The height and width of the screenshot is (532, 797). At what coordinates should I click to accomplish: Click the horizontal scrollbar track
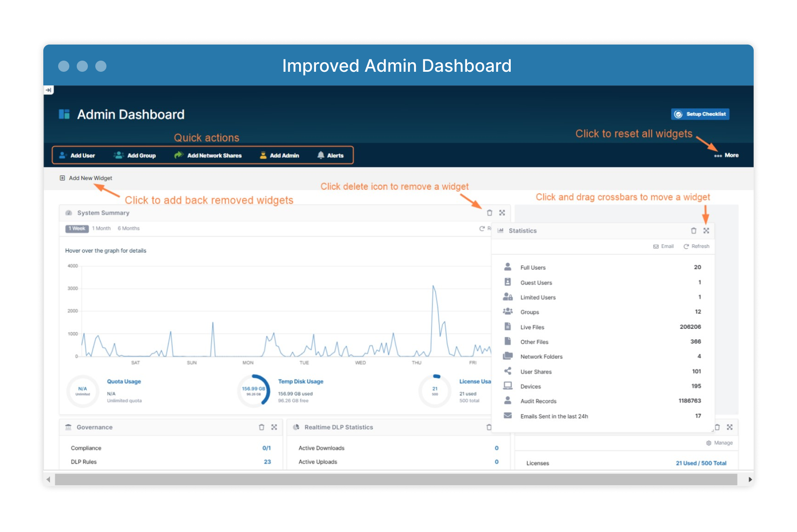[396, 479]
